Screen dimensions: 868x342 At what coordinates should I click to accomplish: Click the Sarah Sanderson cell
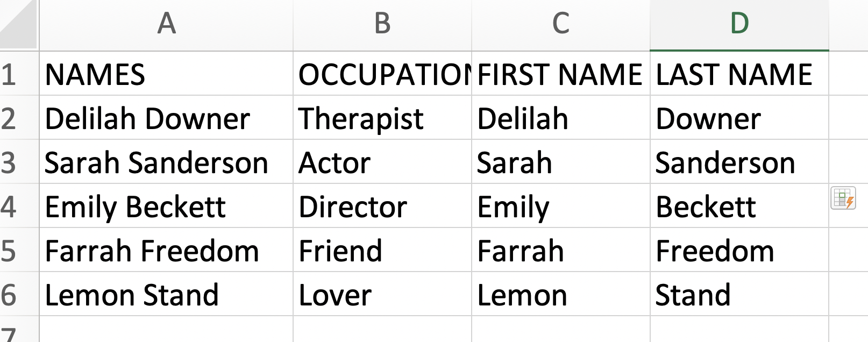click(166, 162)
